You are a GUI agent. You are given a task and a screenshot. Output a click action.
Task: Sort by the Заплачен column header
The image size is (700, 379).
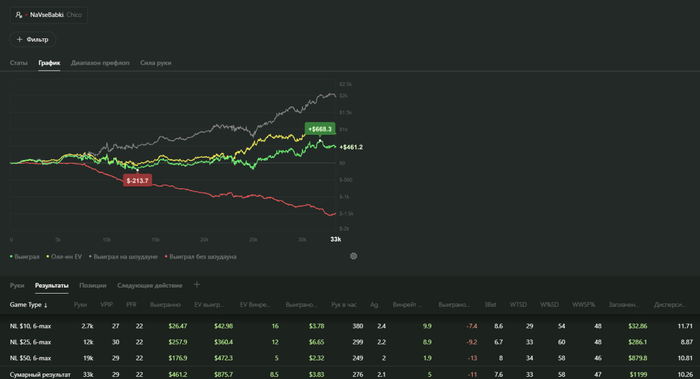click(624, 305)
